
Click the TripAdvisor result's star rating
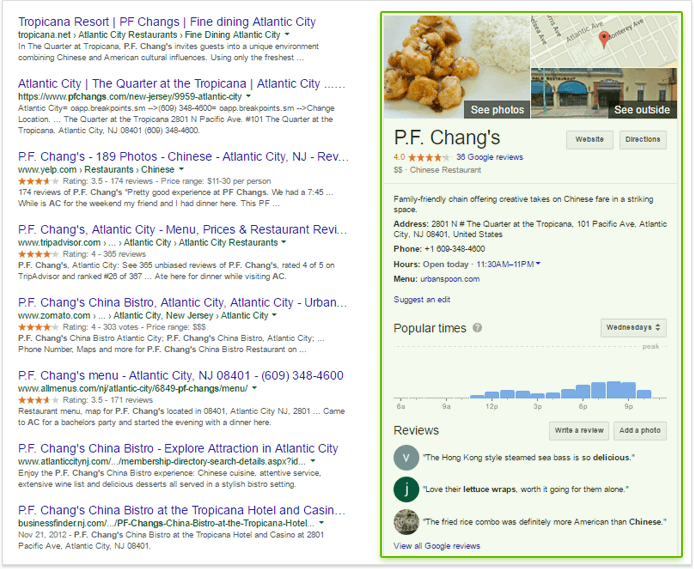pos(38,254)
